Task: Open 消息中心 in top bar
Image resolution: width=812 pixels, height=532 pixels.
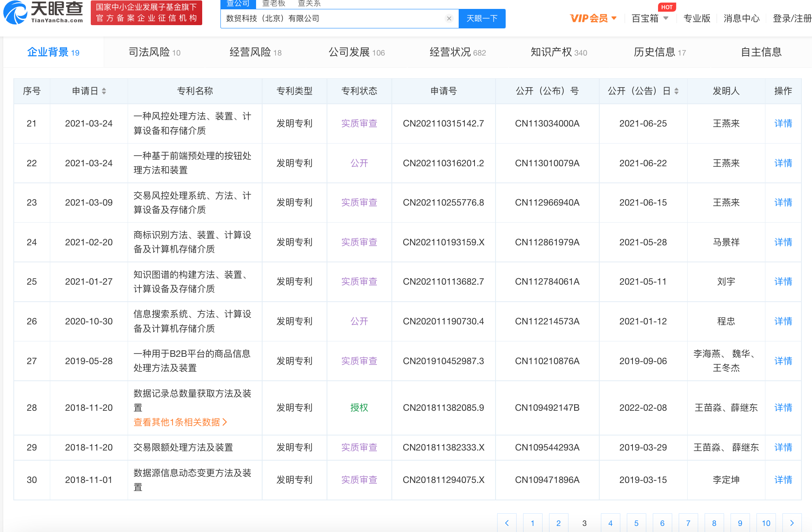Action: [741, 18]
